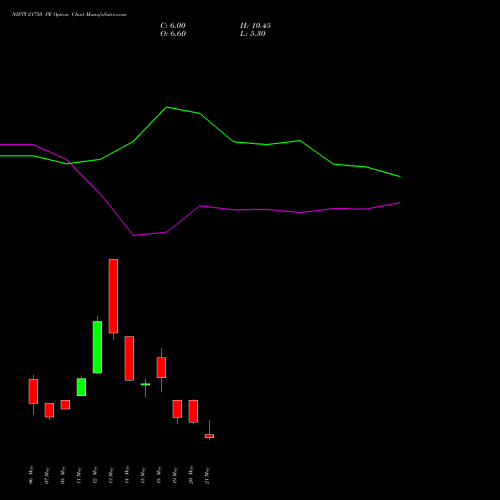This screenshot has width=500, height=500.
Task: Click the '13 May' date axis label
Action: 111,475
